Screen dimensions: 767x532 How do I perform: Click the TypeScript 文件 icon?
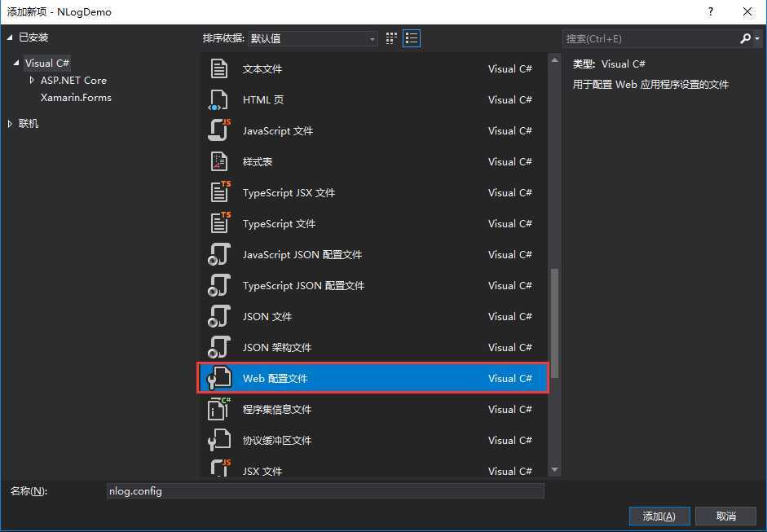pos(220,223)
